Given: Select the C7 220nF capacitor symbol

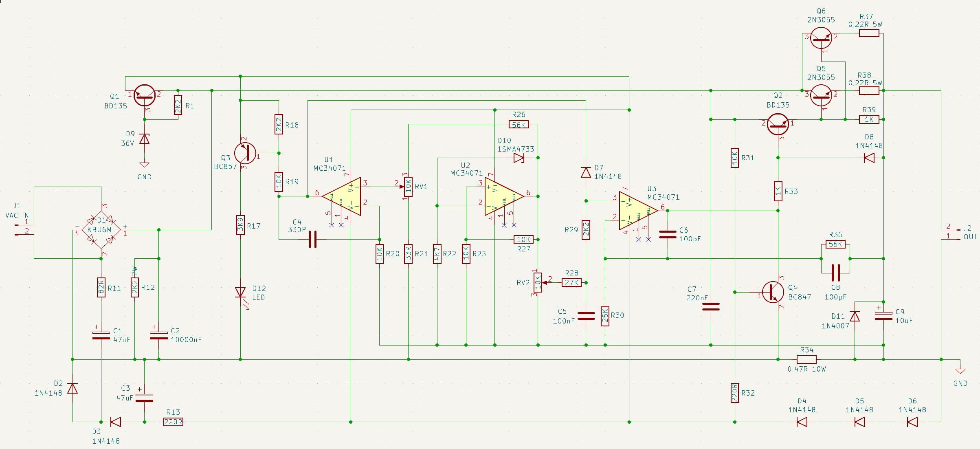Looking at the screenshot, I should (711, 306).
